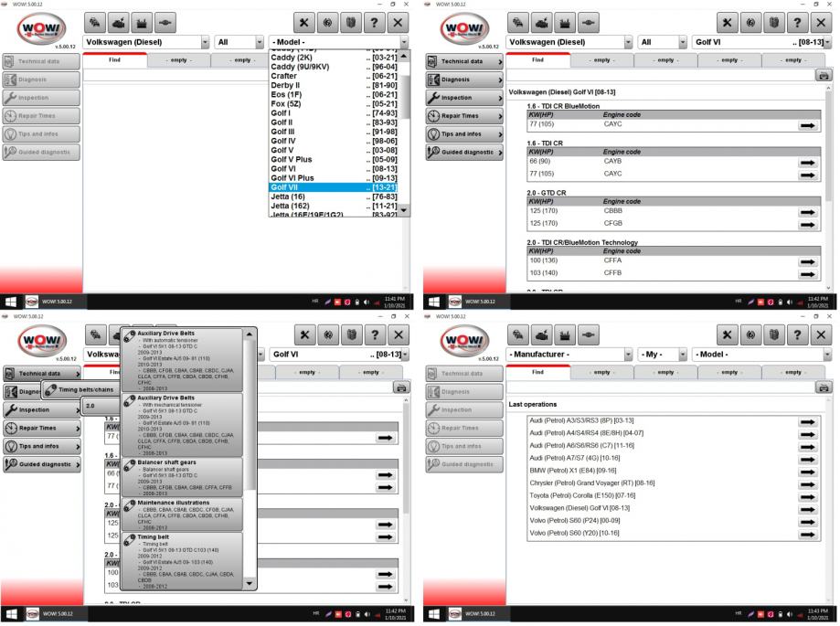Open the help question mark in top-right window
Image resolution: width=840 pixels, height=626 pixels.
pos(798,23)
